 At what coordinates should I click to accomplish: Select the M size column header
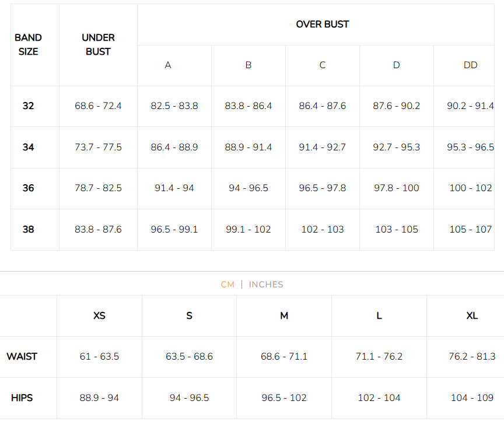[x=284, y=315]
